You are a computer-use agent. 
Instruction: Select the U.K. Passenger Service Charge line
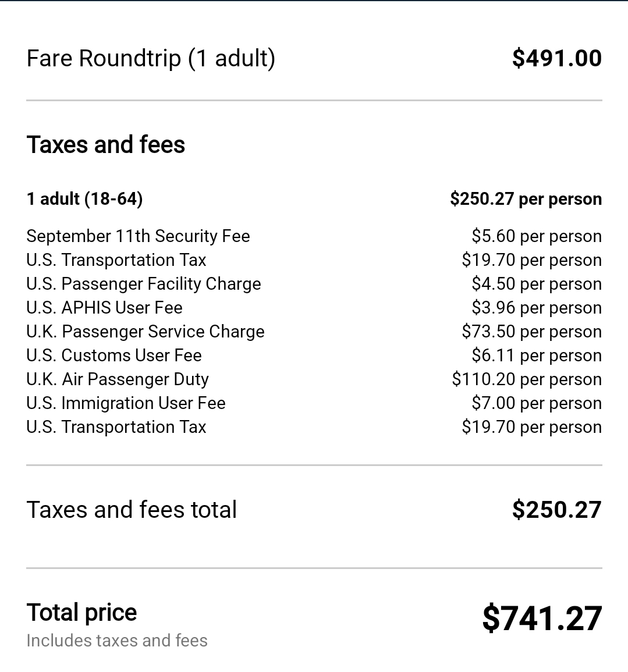coord(146,332)
